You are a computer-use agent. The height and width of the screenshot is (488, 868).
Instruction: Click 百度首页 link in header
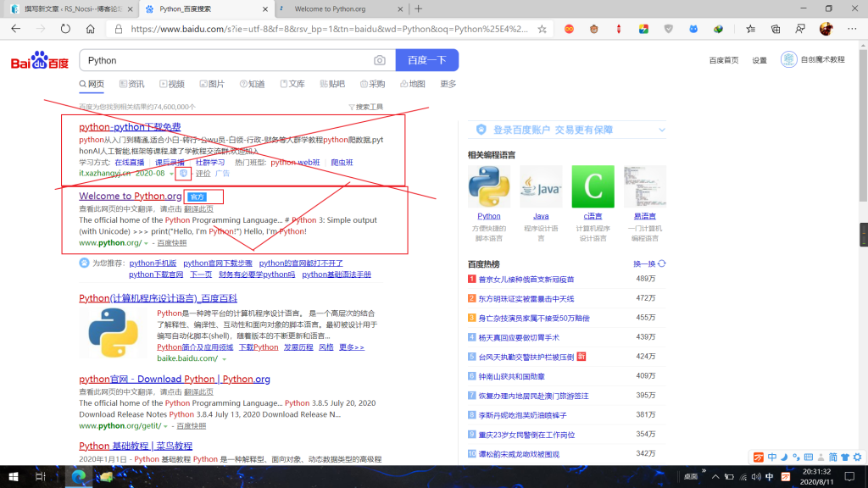coord(724,60)
